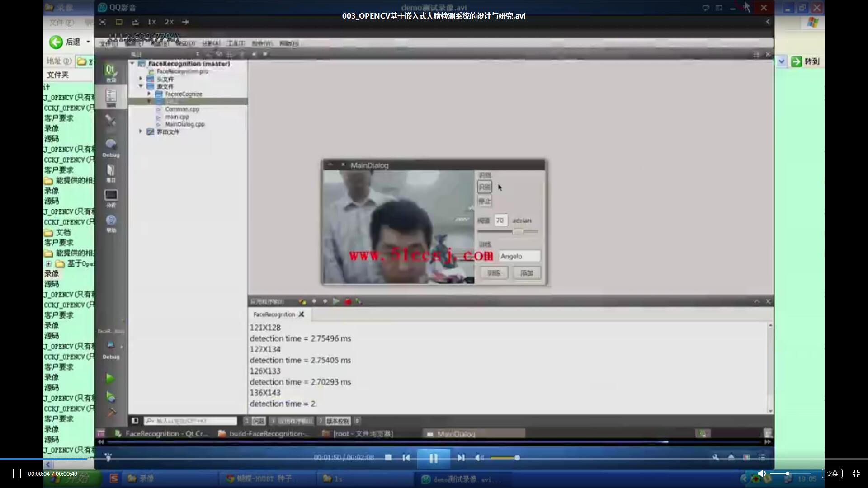Image resolution: width=868 pixels, height=488 pixels.
Task: Adjust the QQ影音 yellow volume slider
Action: coord(505,458)
